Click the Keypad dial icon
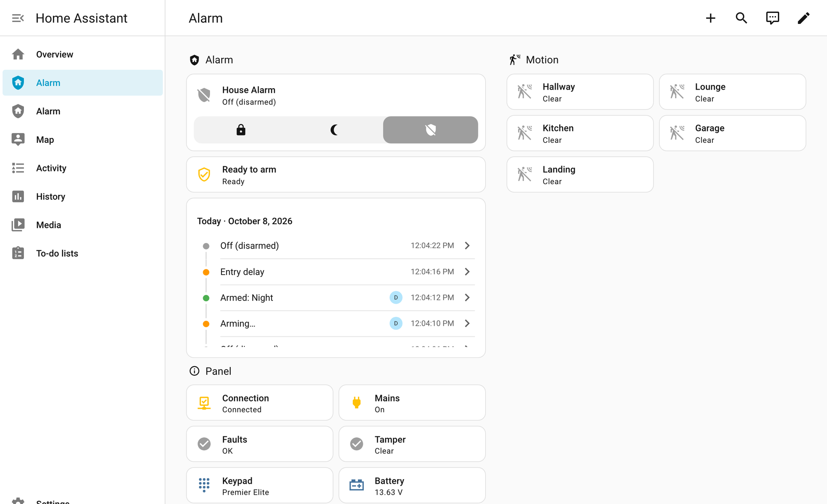Image resolution: width=827 pixels, height=504 pixels. tap(204, 485)
